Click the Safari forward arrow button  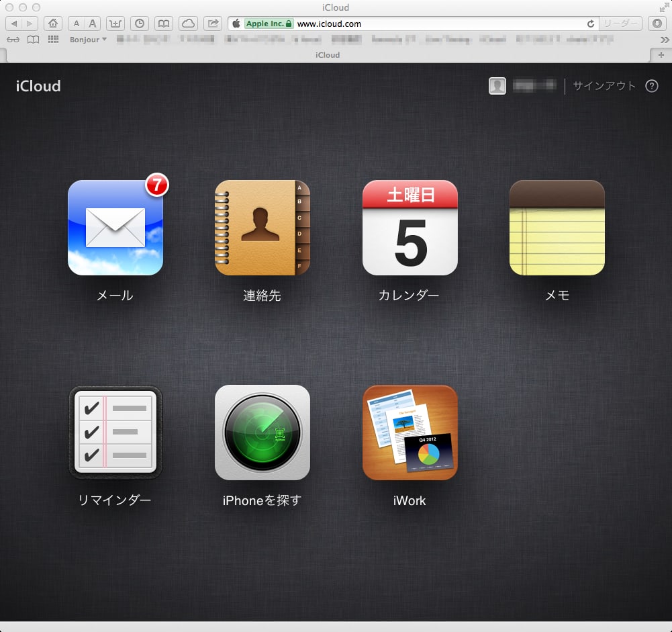[30, 24]
